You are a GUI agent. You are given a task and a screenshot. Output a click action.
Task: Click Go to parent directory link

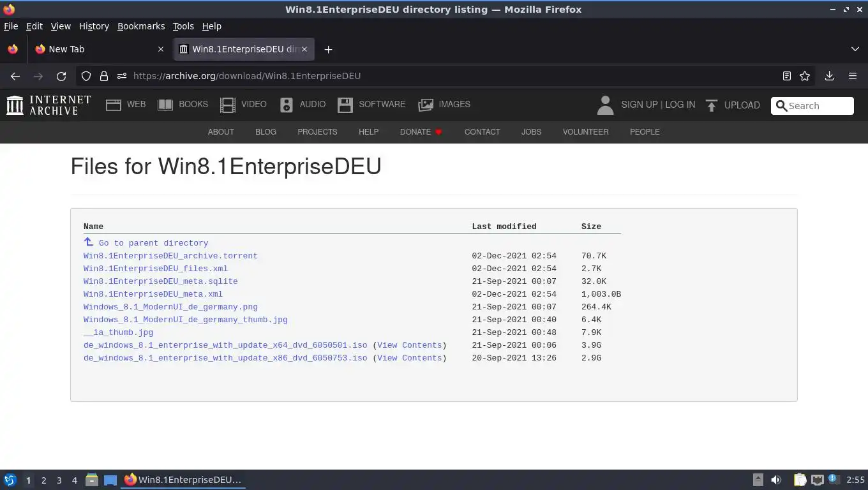tap(153, 243)
